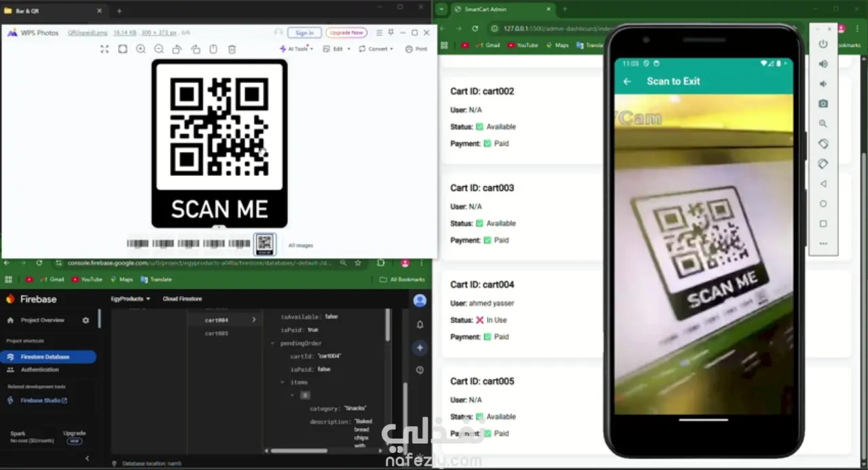
Task: Pin the WPS Photos window on top
Action: 391,33
